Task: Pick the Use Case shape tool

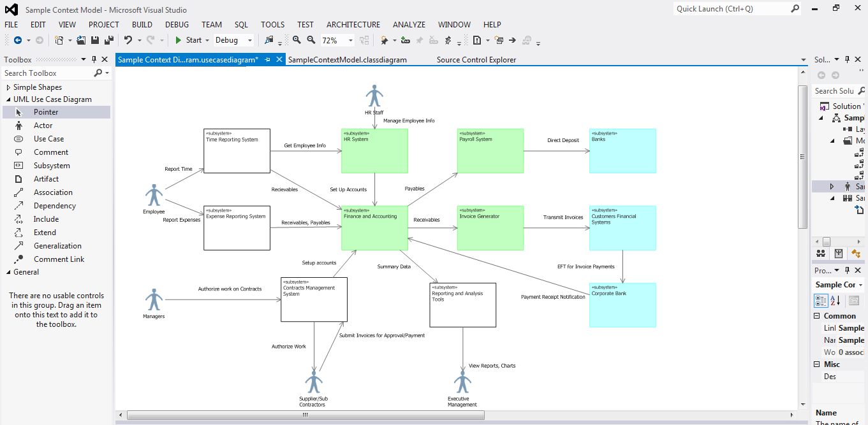Action: click(48, 139)
